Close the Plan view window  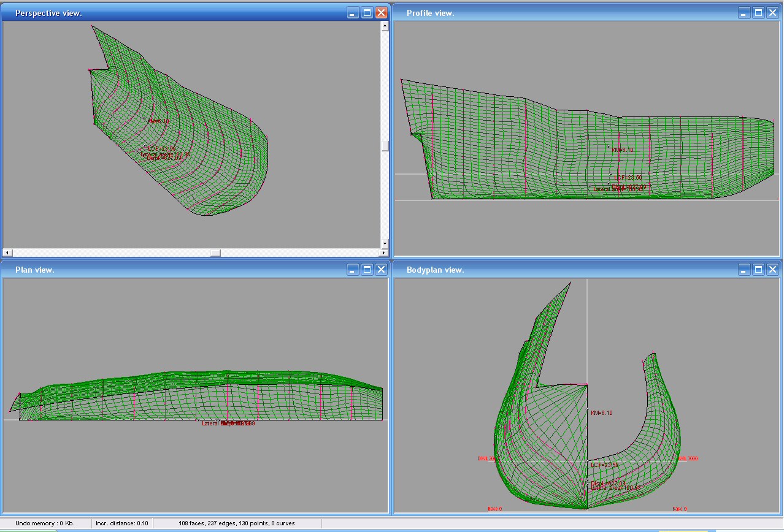click(x=381, y=270)
